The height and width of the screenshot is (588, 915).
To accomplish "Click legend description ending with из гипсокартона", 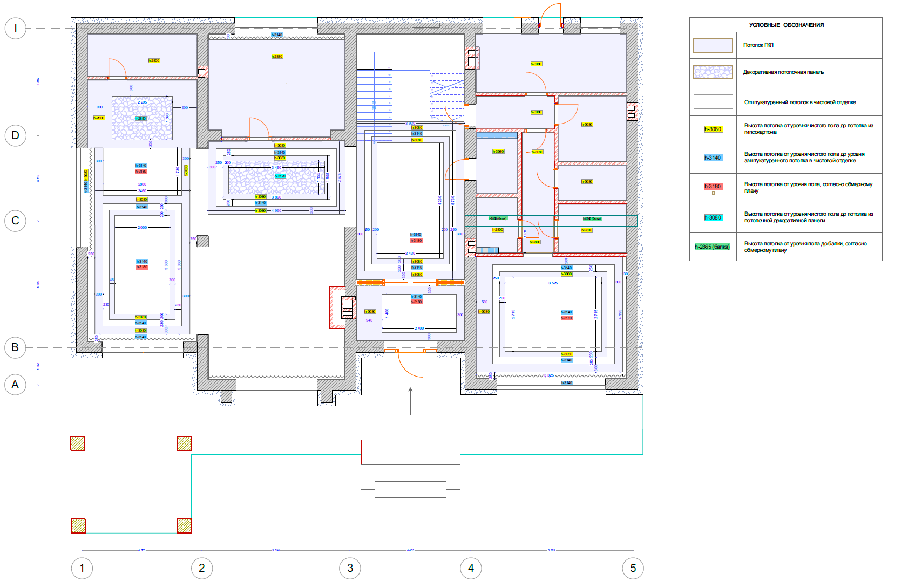I will pyautogui.click(x=808, y=128).
